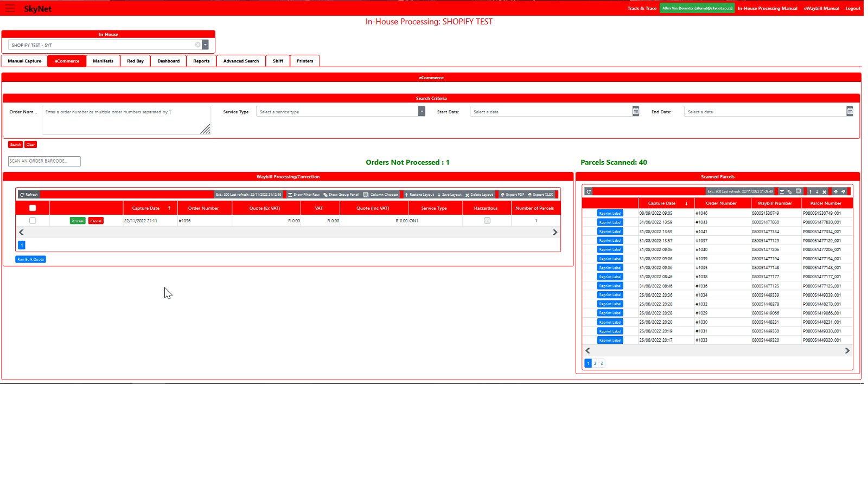The width and height of the screenshot is (868, 488).
Task: Mark order #1056 as Harzardous
Action: (x=487, y=220)
